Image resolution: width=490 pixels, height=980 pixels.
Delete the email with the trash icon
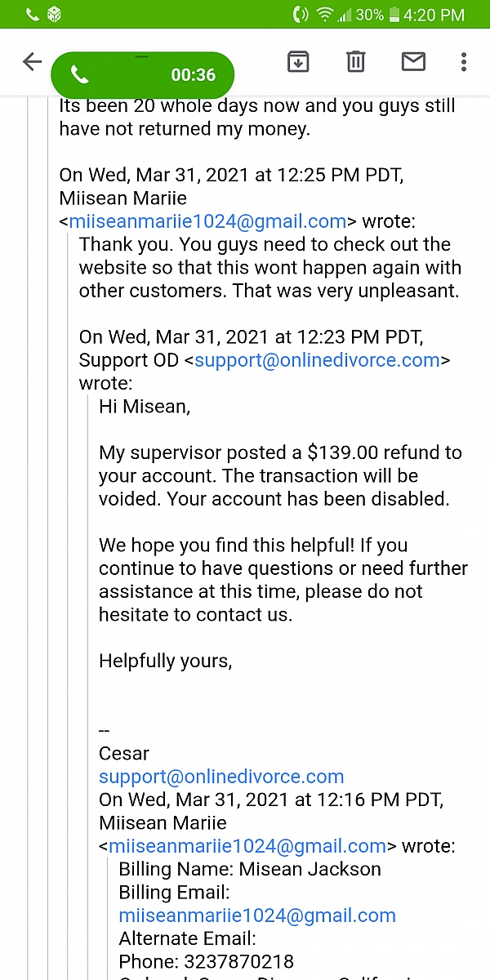[x=355, y=61]
